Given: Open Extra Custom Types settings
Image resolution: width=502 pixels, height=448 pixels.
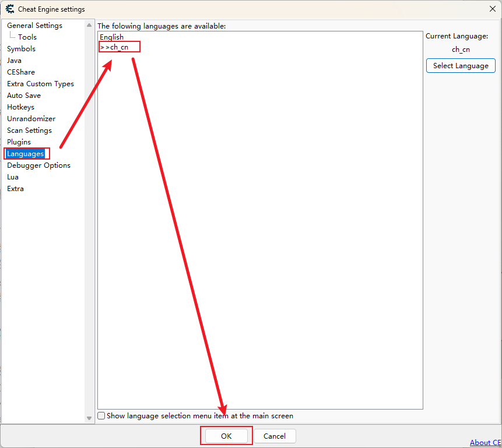Looking at the screenshot, I should click(x=40, y=84).
